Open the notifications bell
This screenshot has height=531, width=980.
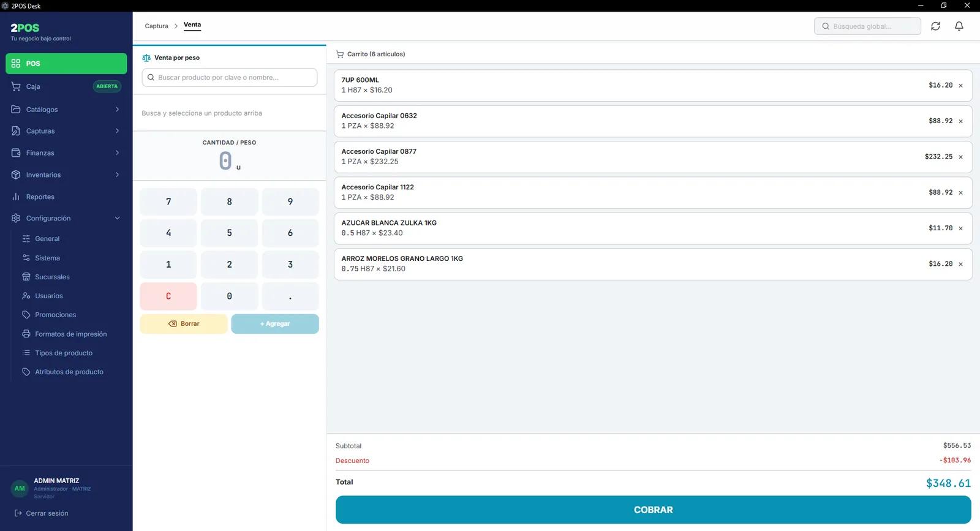(x=959, y=26)
